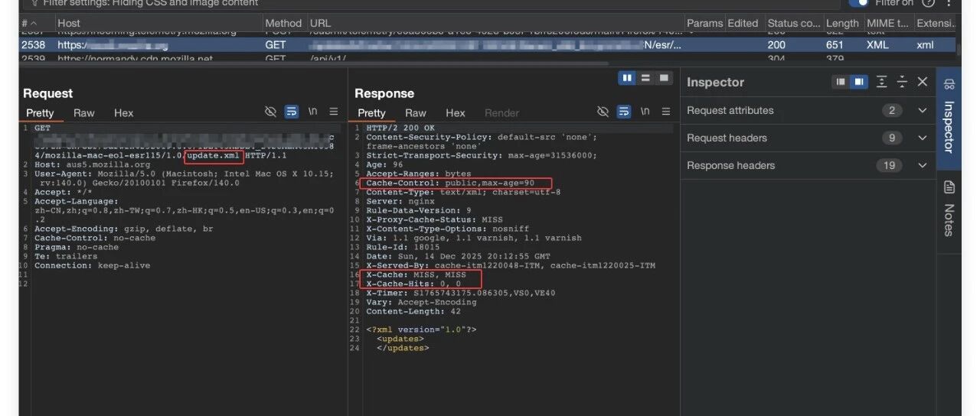Select Hex tab in Request pane

coord(124,112)
